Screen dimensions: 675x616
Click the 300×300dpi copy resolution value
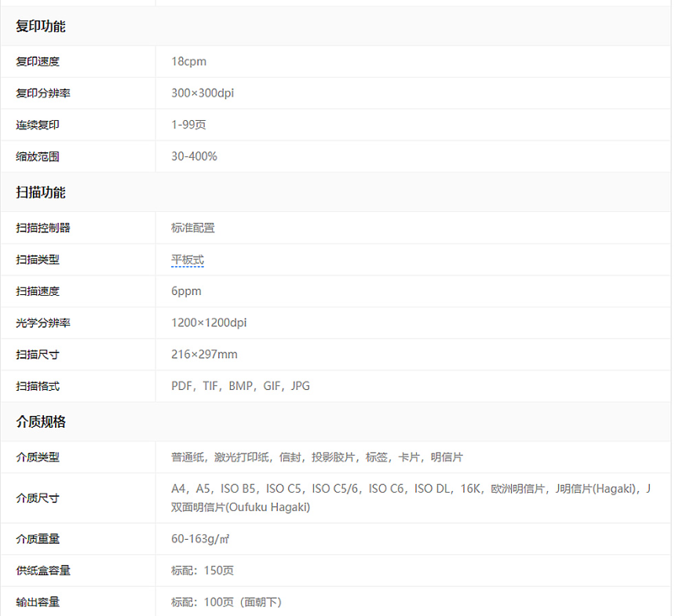pyautogui.click(x=202, y=93)
